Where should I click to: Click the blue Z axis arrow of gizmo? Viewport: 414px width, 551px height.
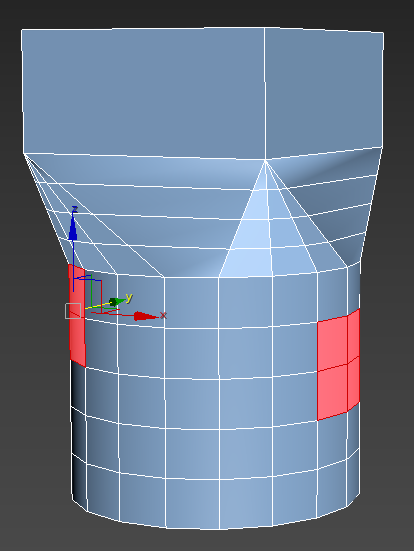pos(73,228)
